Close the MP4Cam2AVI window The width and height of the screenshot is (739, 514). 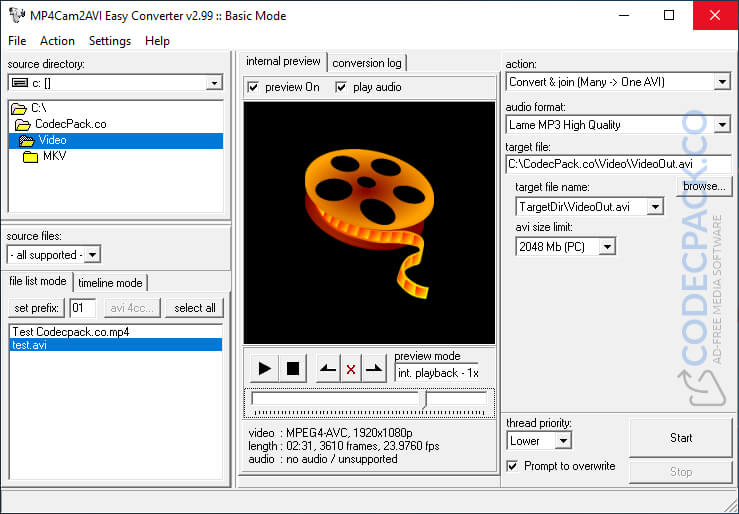click(715, 15)
